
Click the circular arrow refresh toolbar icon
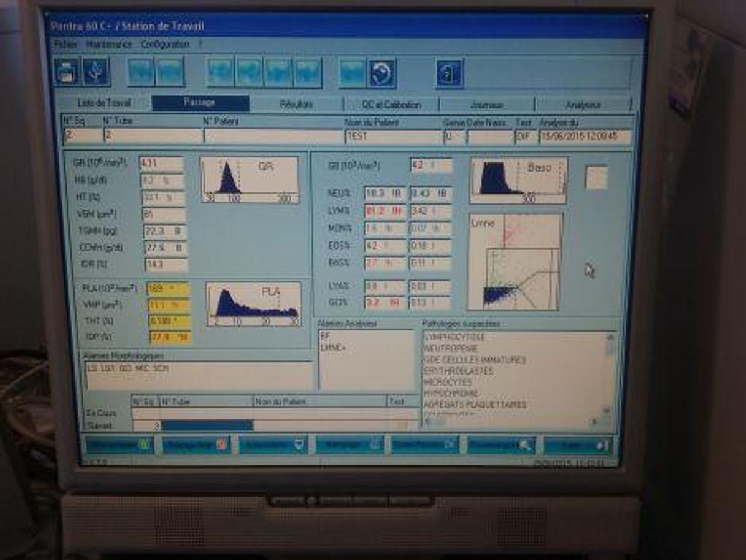(382, 73)
